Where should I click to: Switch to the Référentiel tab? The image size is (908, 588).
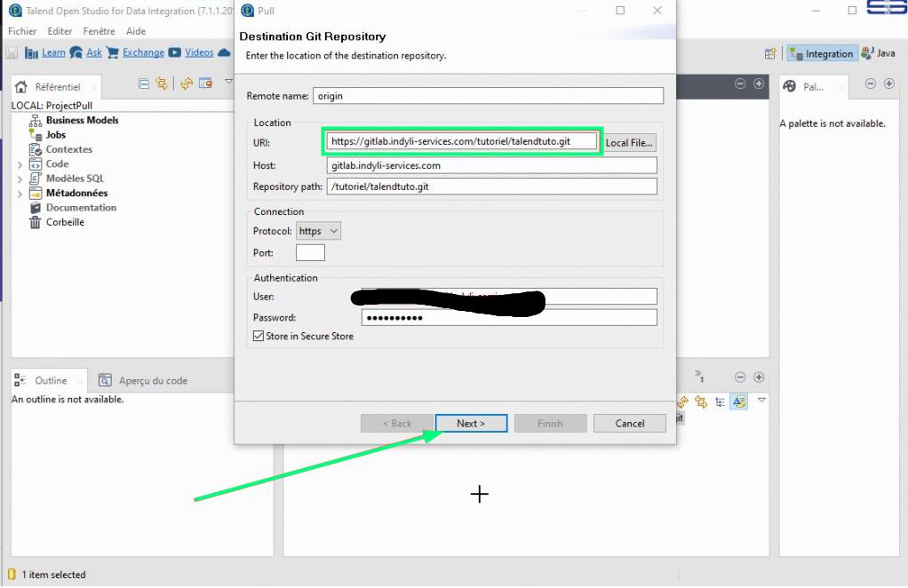(x=57, y=87)
